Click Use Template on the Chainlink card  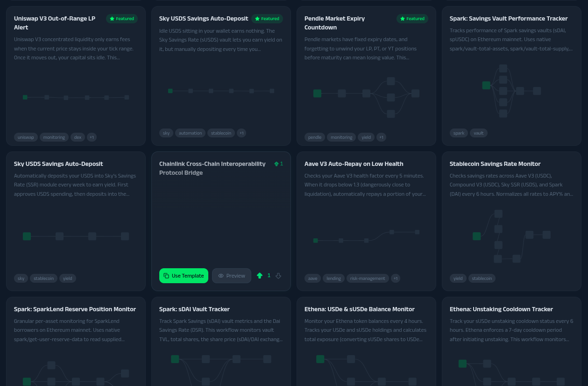click(184, 276)
